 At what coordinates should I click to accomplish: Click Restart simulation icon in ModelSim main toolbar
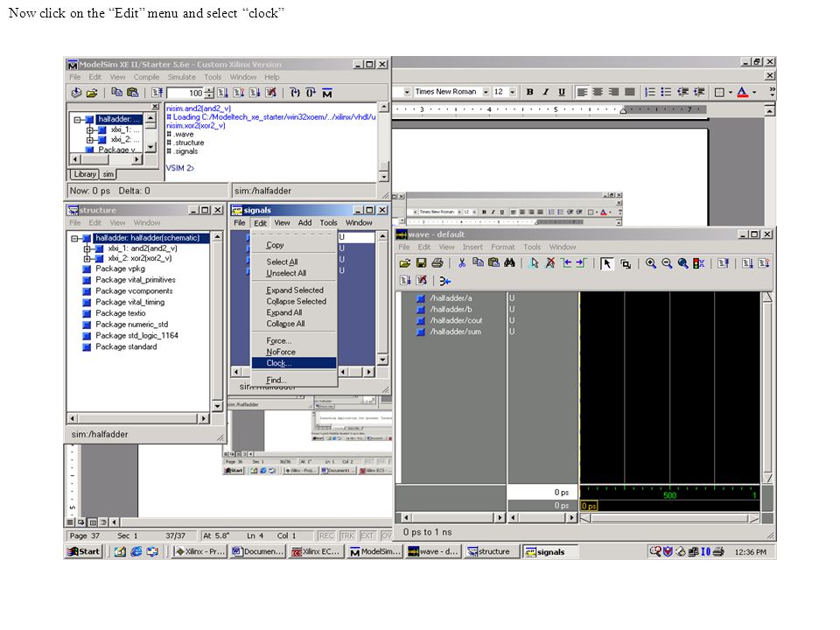[157, 93]
